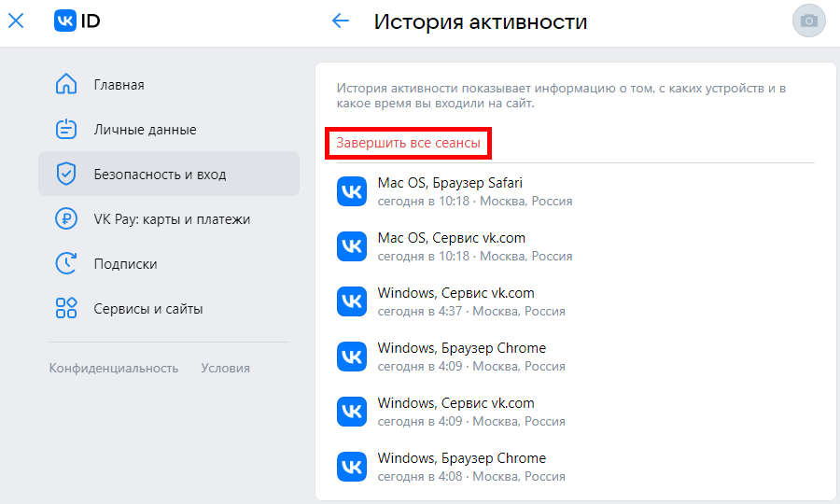Viewport: 840px width, 504px height.
Task: Click the VK ID logo
Action: (x=77, y=21)
